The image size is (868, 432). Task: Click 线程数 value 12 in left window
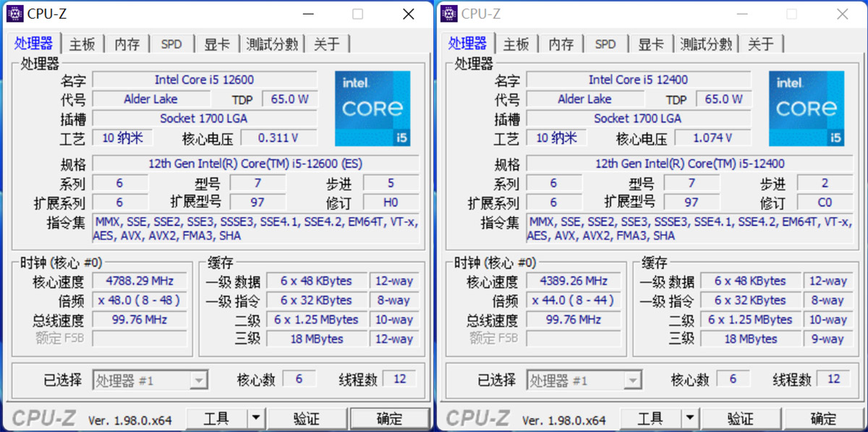pos(399,378)
